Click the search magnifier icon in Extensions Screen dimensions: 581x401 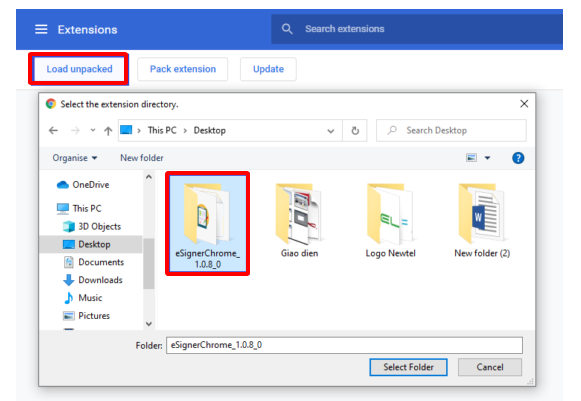pos(287,29)
